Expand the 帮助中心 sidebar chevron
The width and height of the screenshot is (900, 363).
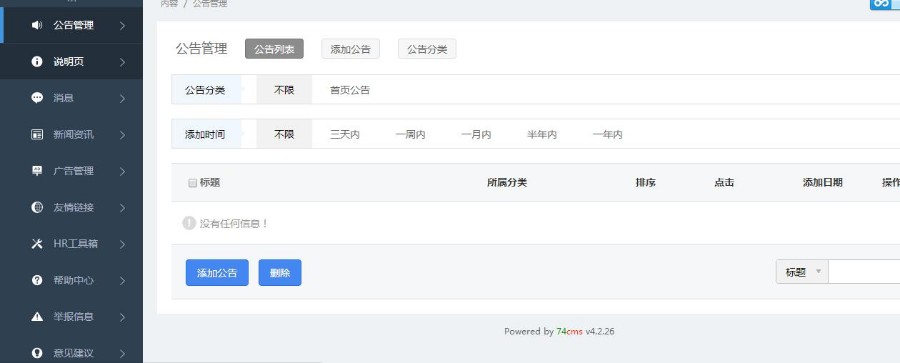[122, 280]
